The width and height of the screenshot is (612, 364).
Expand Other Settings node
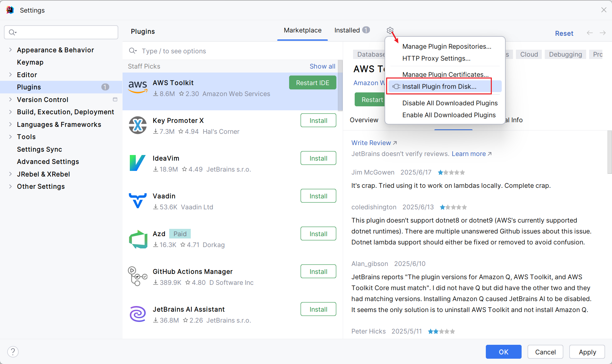tap(10, 186)
